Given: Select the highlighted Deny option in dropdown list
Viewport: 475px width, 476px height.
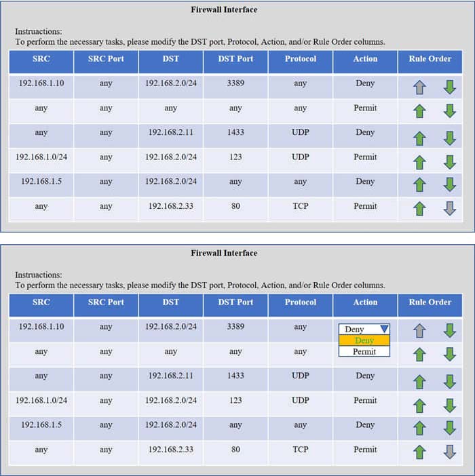Looking at the screenshot, I should pyautogui.click(x=364, y=340).
